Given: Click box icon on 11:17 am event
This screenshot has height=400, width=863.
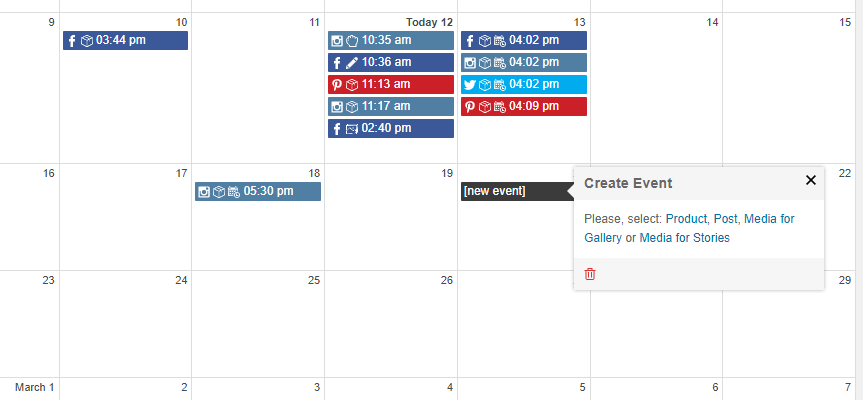Looking at the screenshot, I should (x=352, y=107).
